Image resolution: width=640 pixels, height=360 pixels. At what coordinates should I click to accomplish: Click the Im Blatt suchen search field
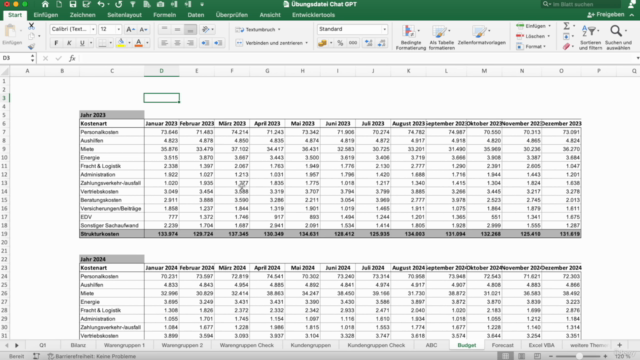coord(581,4)
